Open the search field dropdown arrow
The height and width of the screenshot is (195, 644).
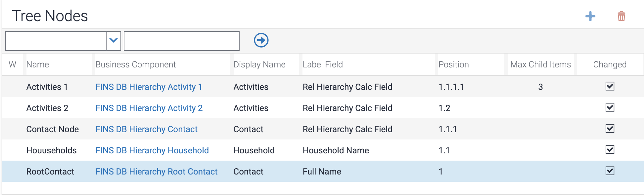tap(114, 41)
